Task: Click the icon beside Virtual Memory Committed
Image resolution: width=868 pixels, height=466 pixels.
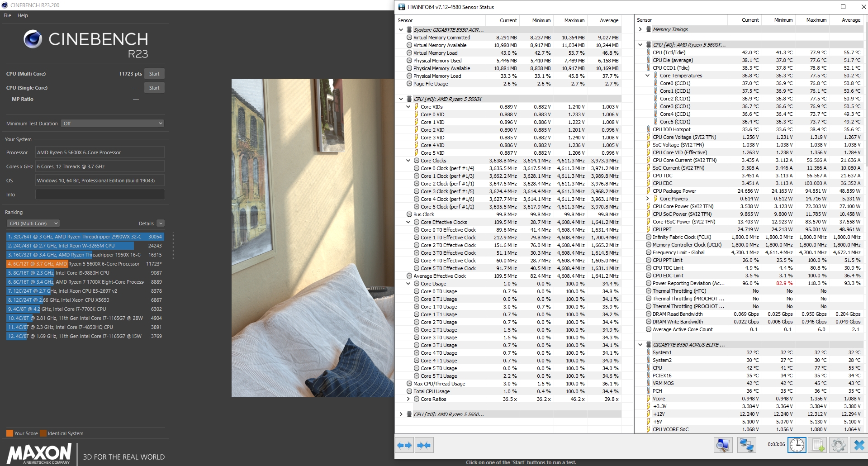Action: (x=409, y=38)
